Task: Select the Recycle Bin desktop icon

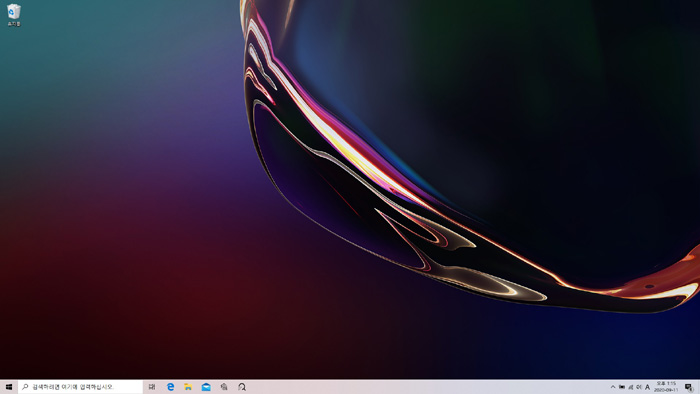Action: 14,15
